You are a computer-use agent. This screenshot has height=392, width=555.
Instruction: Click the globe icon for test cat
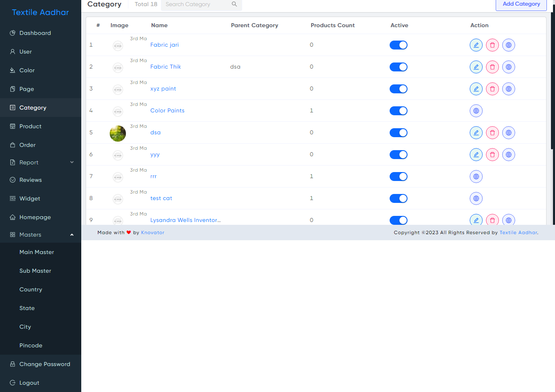(x=476, y=198)
